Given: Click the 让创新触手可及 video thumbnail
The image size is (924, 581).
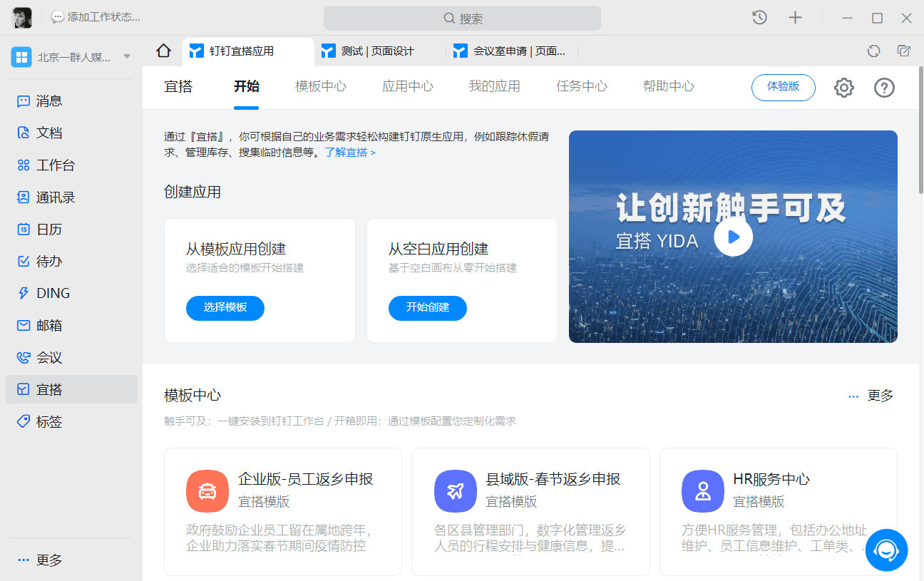Looking at the screenshot, I should coord(733,237).
